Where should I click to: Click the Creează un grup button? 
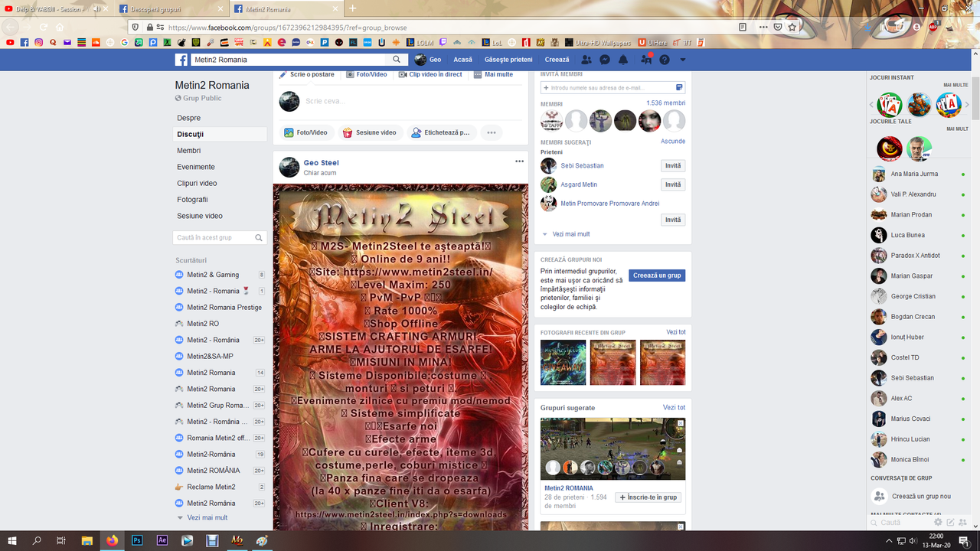tap(657, 275)
